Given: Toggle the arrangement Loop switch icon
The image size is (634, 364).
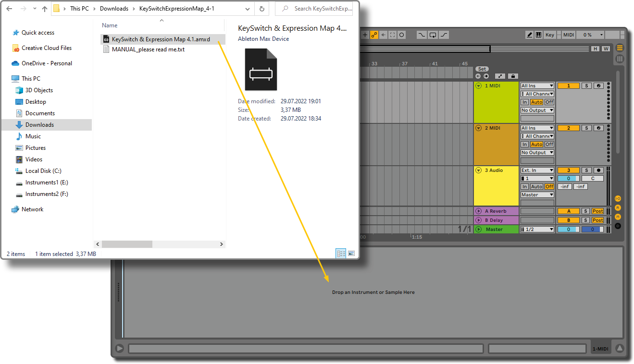Looking at the screenshot, I should 433,35.
